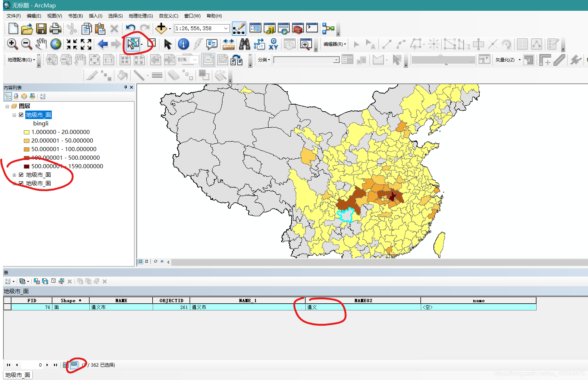Click the 20.000001 - 50.000000 orange swatch
Viewport: 588px width, 380px height.
(26, 141)
